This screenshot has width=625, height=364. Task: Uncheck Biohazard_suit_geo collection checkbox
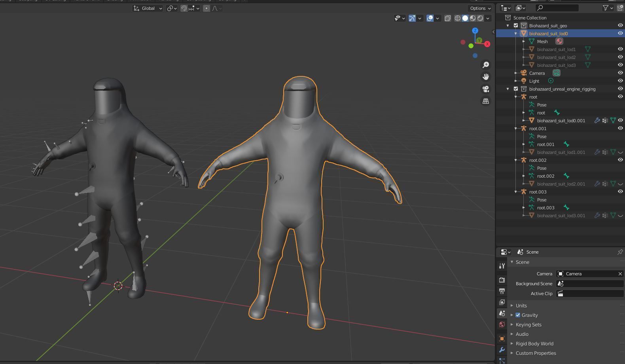516,25
